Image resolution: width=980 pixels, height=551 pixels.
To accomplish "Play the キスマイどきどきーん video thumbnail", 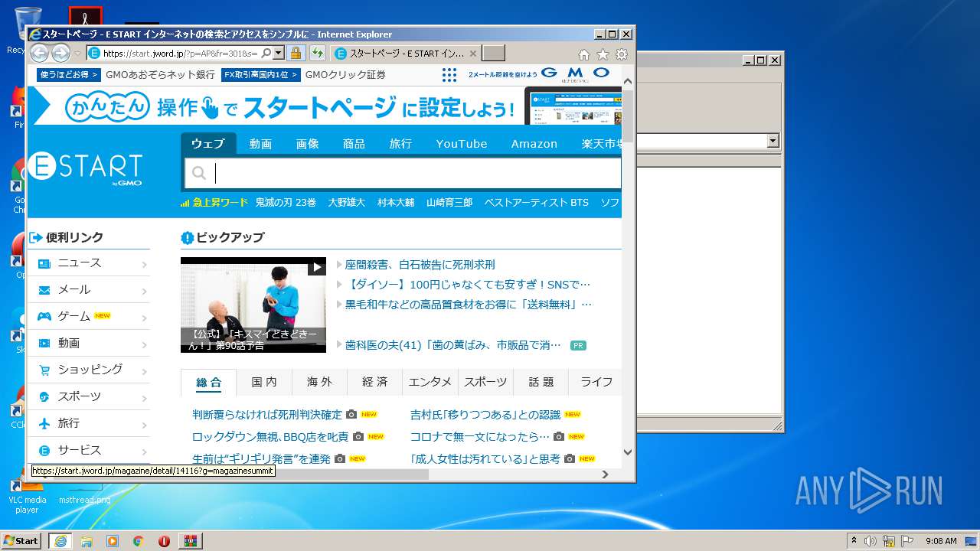I will (x=253, y=305).
